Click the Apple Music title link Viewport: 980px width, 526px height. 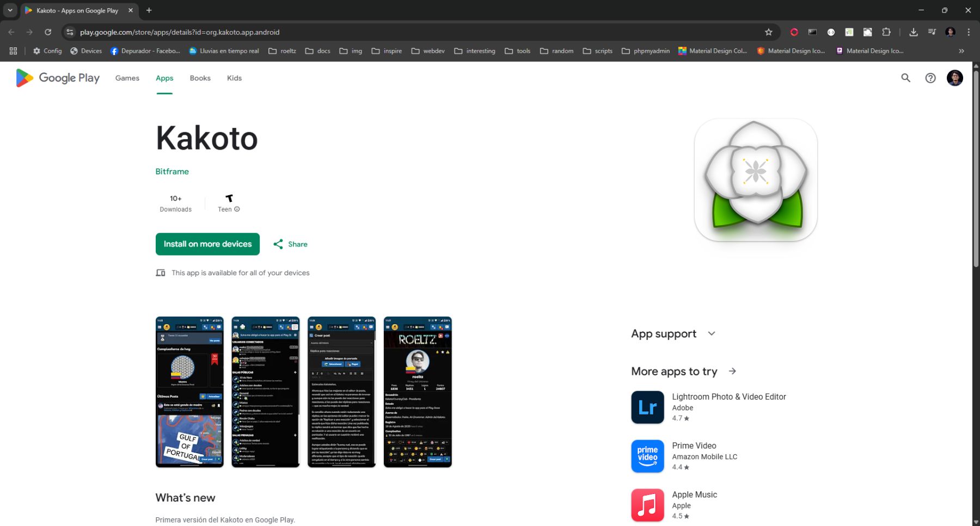694,494
